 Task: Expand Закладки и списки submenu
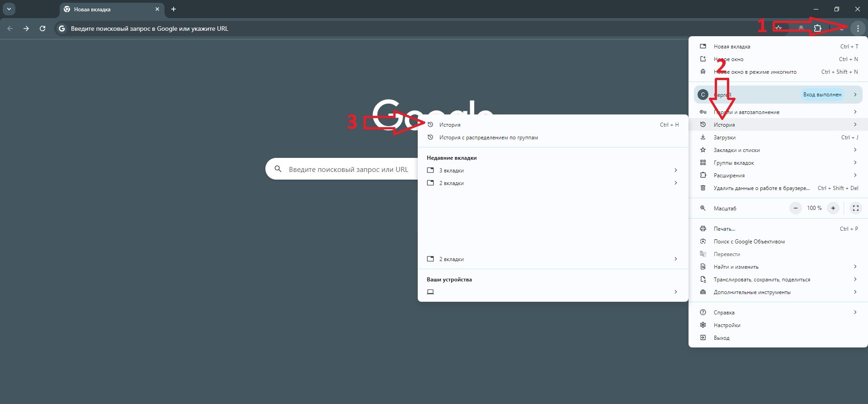point(778,150)
